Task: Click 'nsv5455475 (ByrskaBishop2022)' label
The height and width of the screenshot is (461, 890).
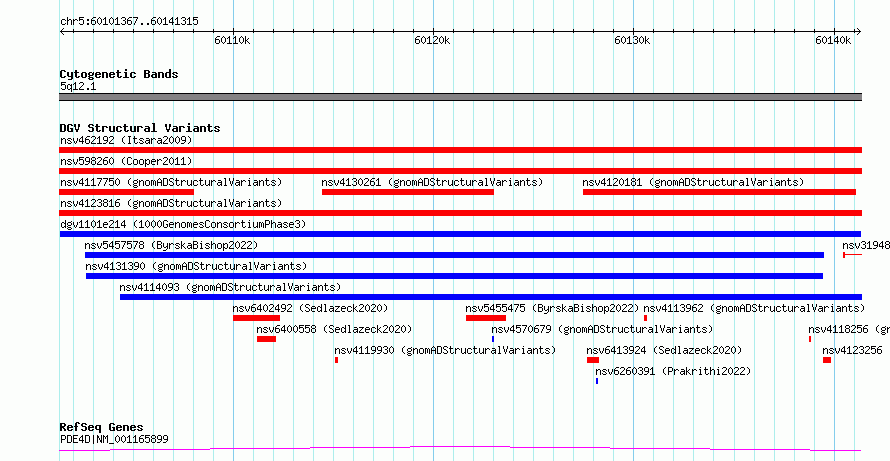Action: pyautogui.click(x=552, y=308)
